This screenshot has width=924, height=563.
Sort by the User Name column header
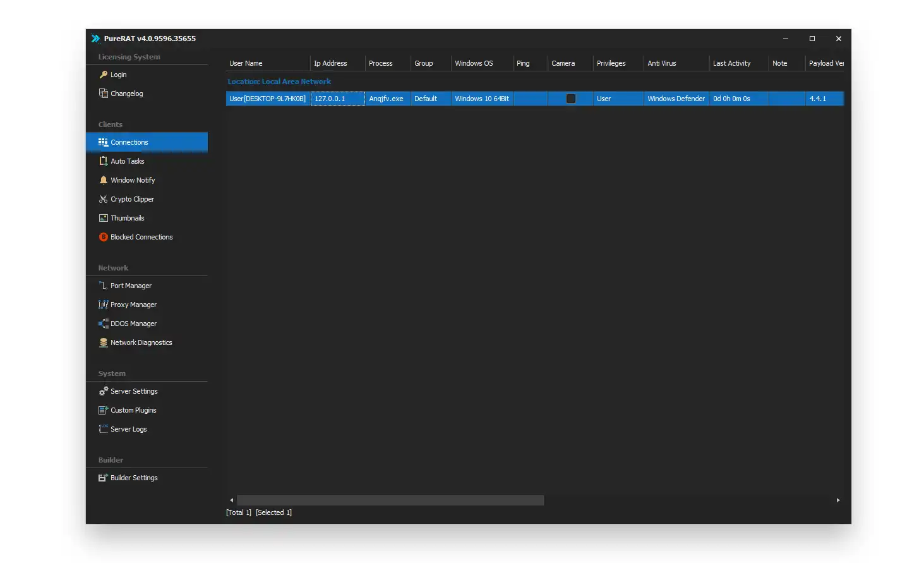click(x=246, y=63)
